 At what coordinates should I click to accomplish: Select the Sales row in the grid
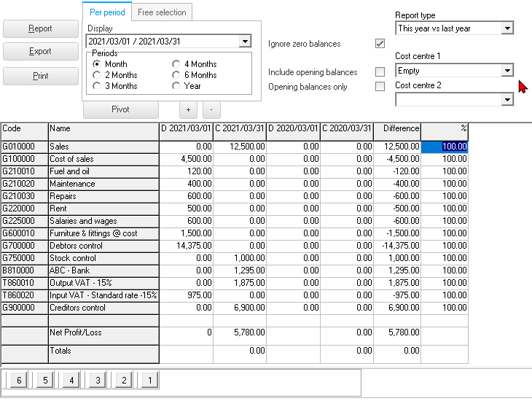[102, 147]
